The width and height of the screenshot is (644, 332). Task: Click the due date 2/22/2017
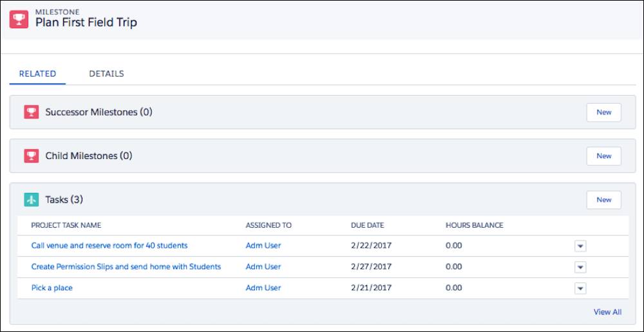(x=372, y=246)
